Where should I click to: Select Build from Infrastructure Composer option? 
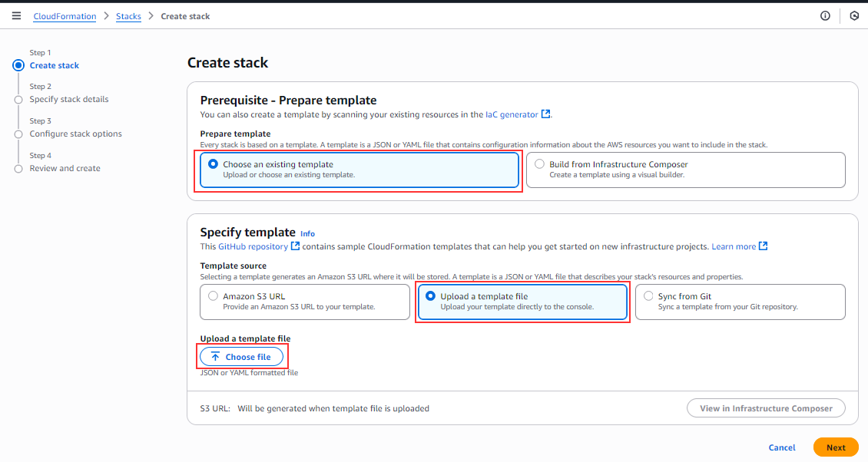tap(685, 170)
